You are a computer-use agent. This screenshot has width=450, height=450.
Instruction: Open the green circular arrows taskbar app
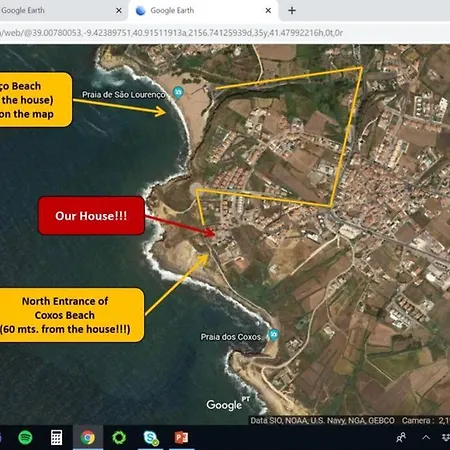[119, 437]
